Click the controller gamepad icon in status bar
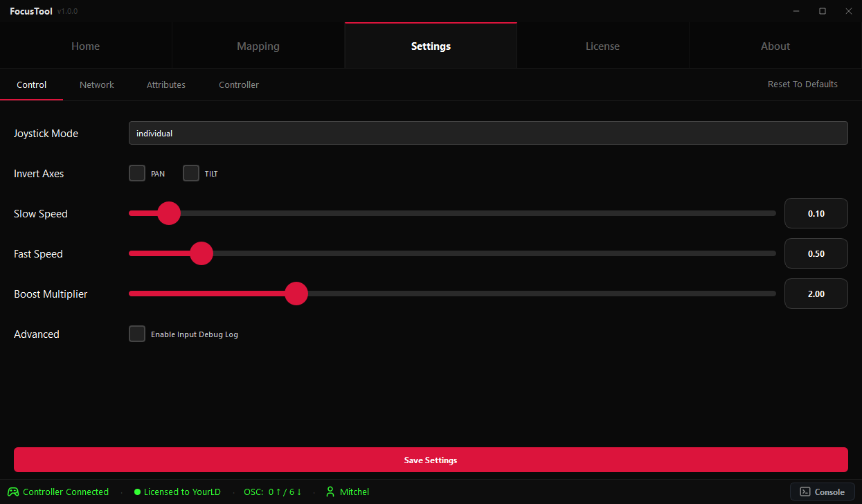Viewport: 862px width, 504px height. pos(13,492)
